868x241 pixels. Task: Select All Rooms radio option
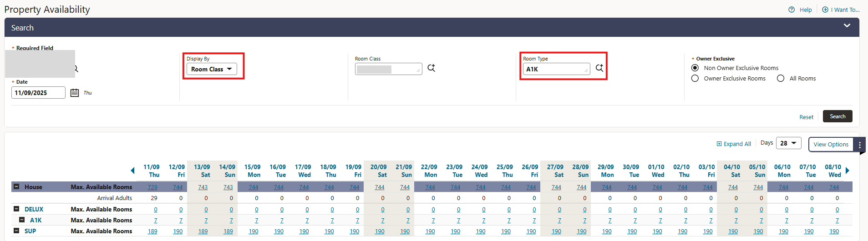coord(781,78)
